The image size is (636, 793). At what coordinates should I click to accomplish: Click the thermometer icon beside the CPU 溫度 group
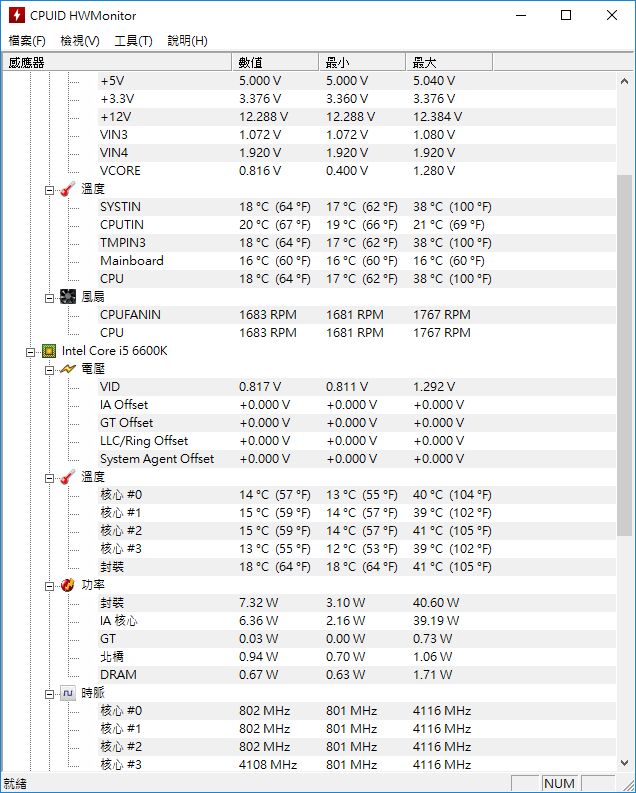(68, 477)
